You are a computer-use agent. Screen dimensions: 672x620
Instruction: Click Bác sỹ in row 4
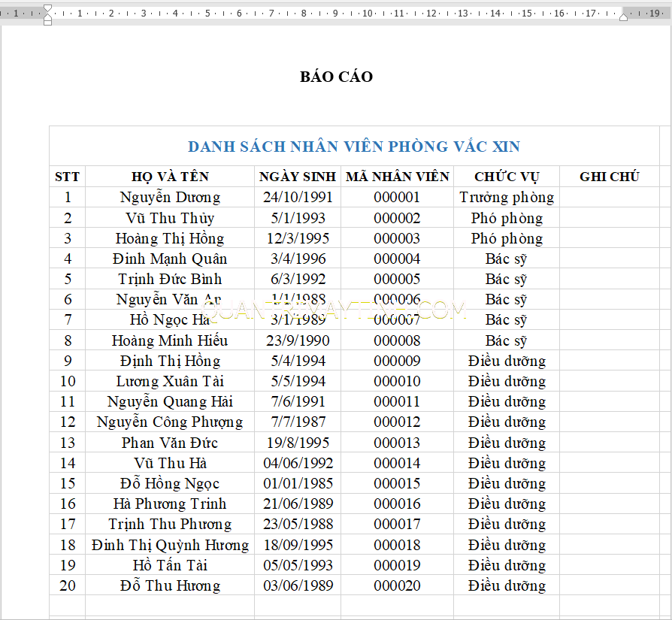(506, 259)
